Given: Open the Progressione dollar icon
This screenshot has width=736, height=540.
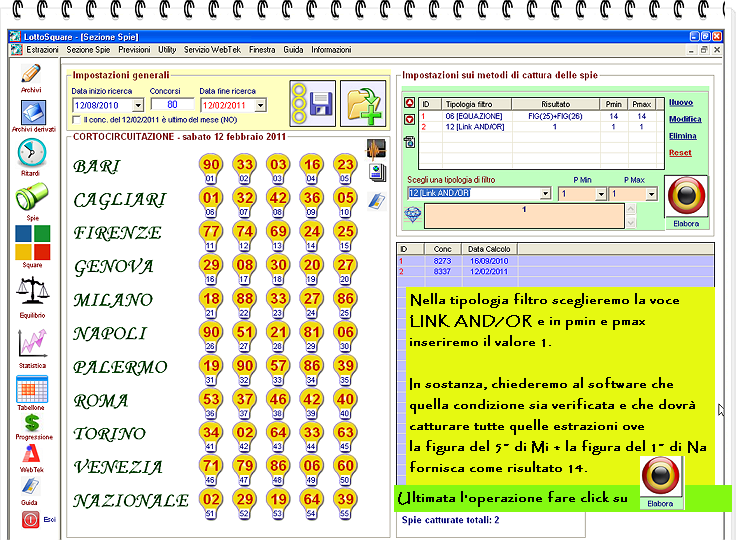Looking at the screenshot, I should click(x=32, y=423).
